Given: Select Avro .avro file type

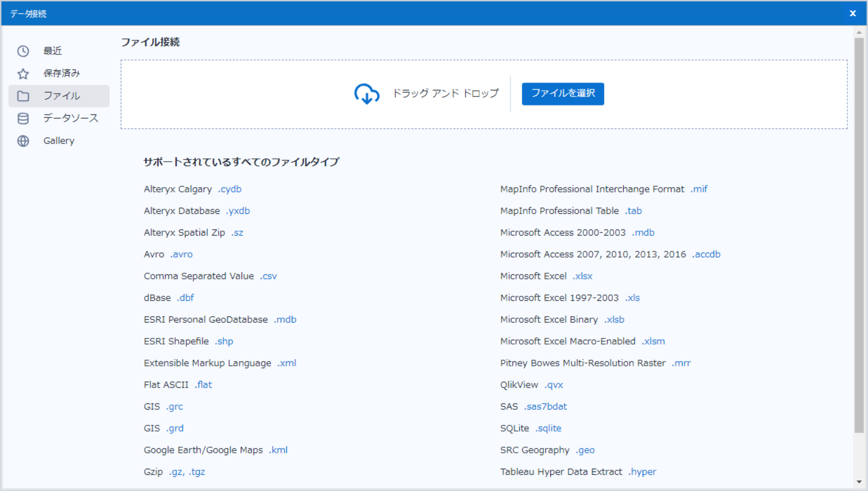Looking at the screenshot, I should click(x=168, y=254).
